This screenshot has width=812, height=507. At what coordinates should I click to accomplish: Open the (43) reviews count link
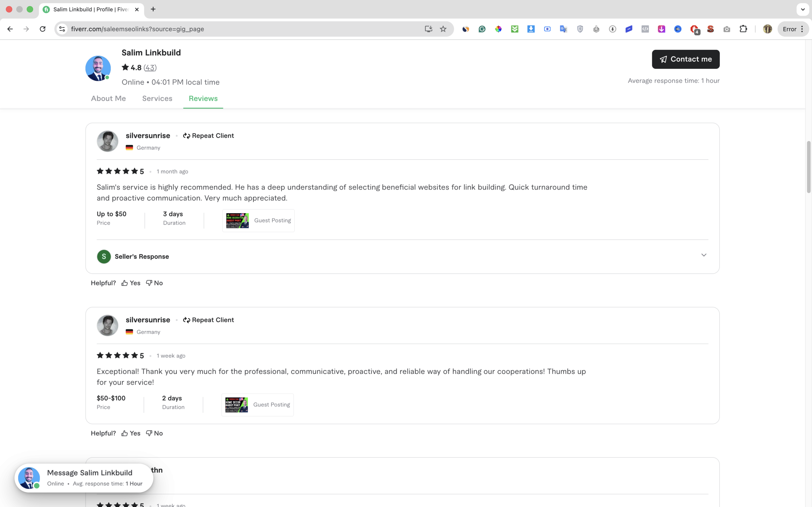tap(150, 67)
